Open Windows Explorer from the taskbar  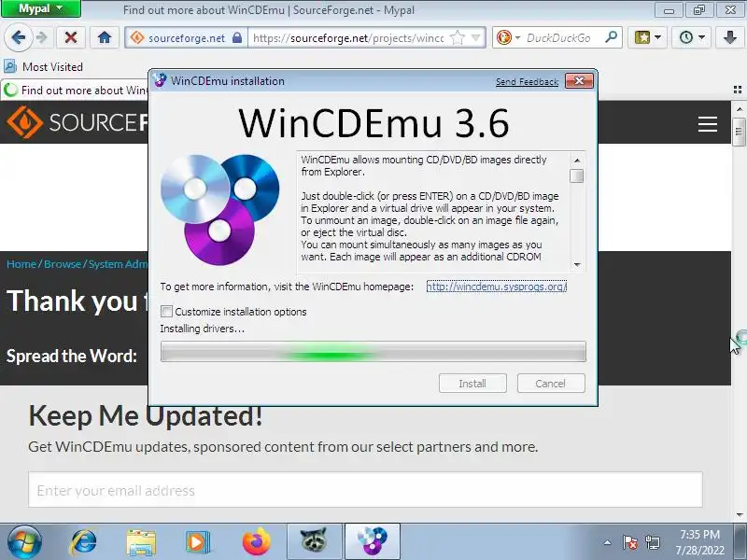point(141,542)
